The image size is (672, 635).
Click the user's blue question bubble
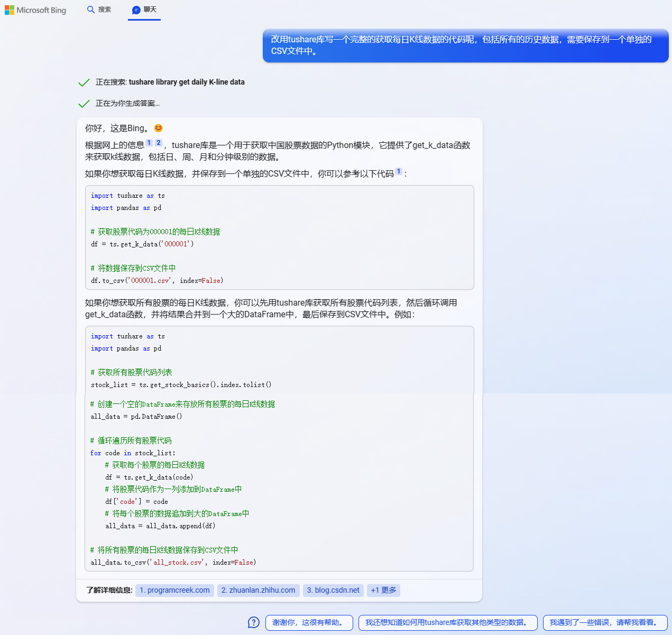coord(465,45)
